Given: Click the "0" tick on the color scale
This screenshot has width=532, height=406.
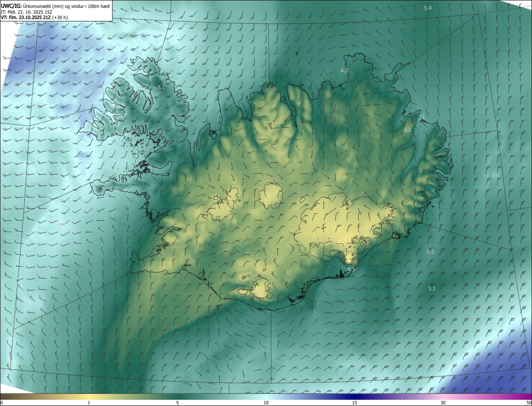Looking at the screenshot, I should coord(2,403).
